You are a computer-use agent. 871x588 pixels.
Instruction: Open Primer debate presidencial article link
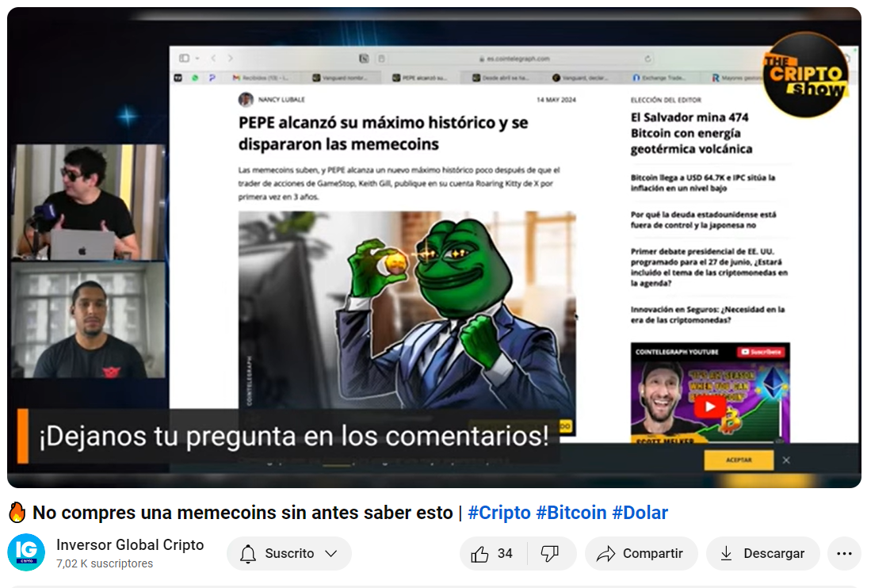(x=709, y=267)
